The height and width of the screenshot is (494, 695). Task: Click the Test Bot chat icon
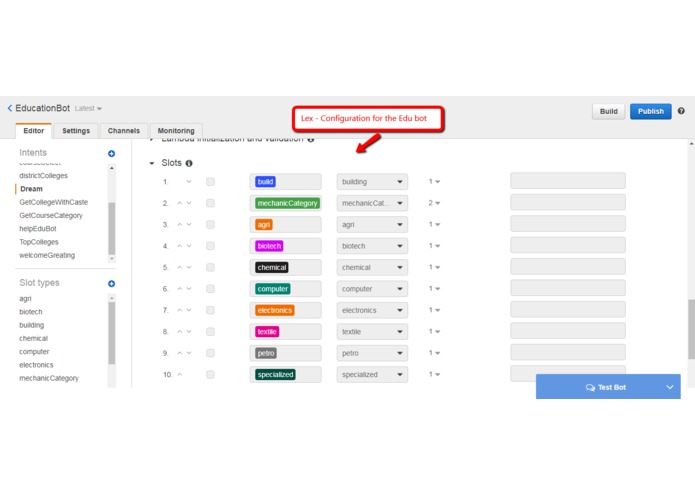point(590,388)
